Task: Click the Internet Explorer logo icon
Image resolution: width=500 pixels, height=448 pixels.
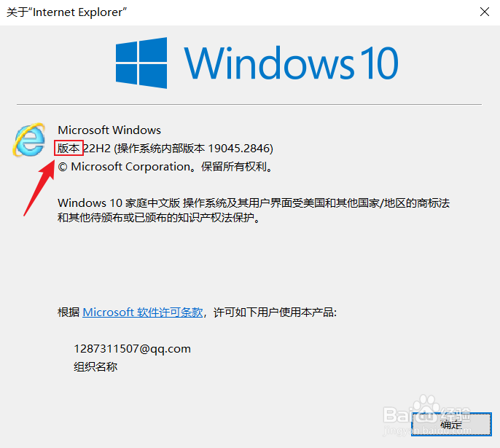Action: [29, 140]
